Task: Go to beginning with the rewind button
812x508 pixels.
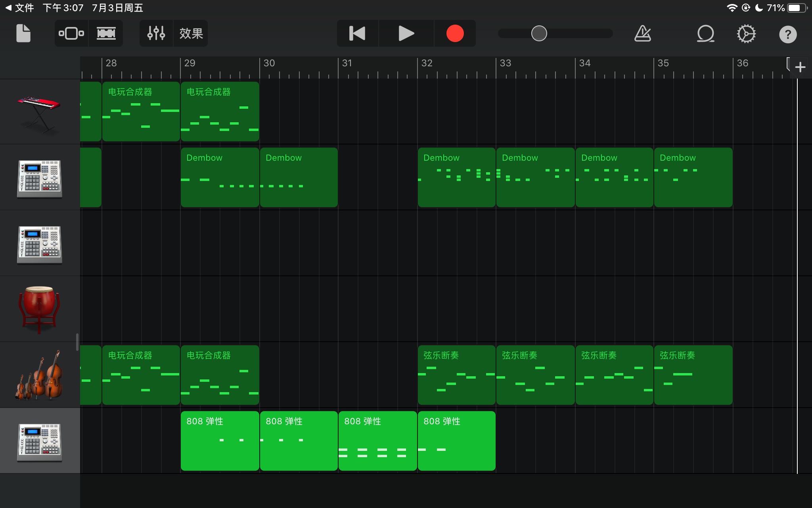Action: tap(357, 33)
